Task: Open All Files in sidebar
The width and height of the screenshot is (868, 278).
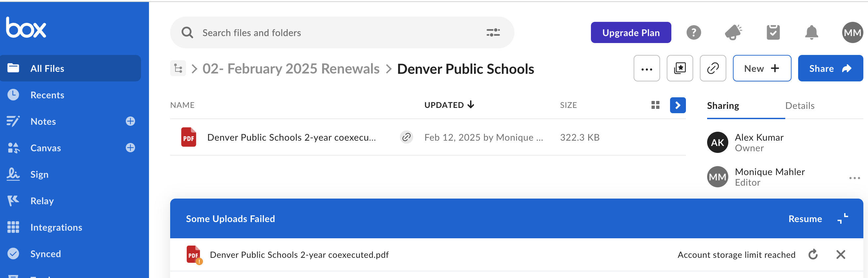Action: pyautogui.click(x=71, y=69)
